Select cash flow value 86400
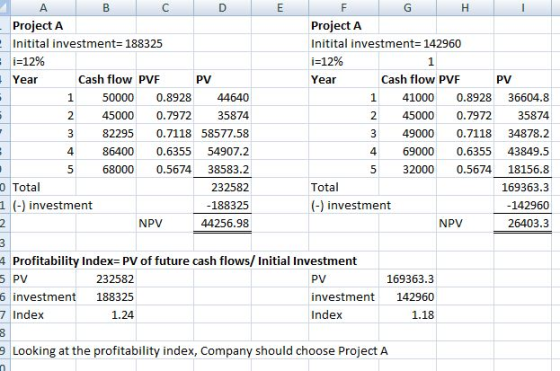 pyautogui.click(x=118, y=151)
